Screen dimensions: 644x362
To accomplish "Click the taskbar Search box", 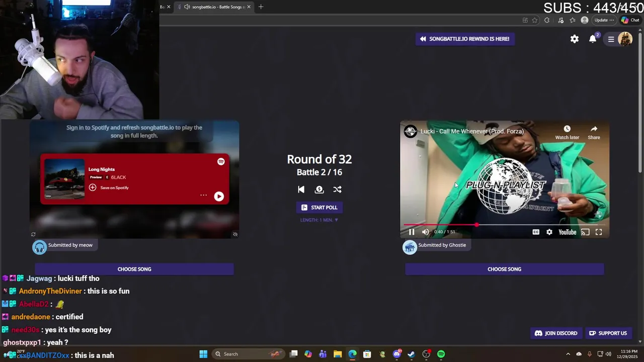I will point(248,354).
